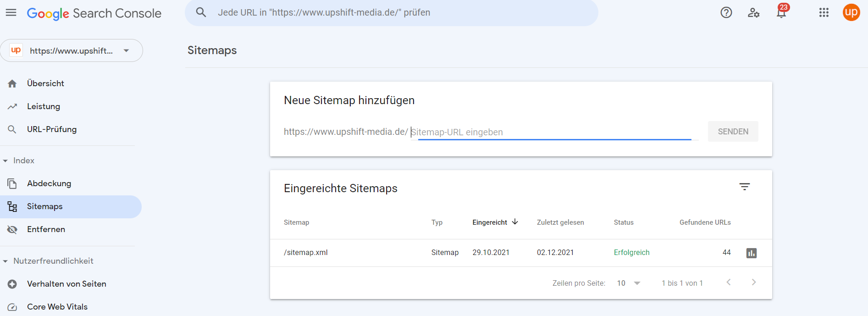
Task: Open Abdeckung report
Action: [x=49, y=183]
